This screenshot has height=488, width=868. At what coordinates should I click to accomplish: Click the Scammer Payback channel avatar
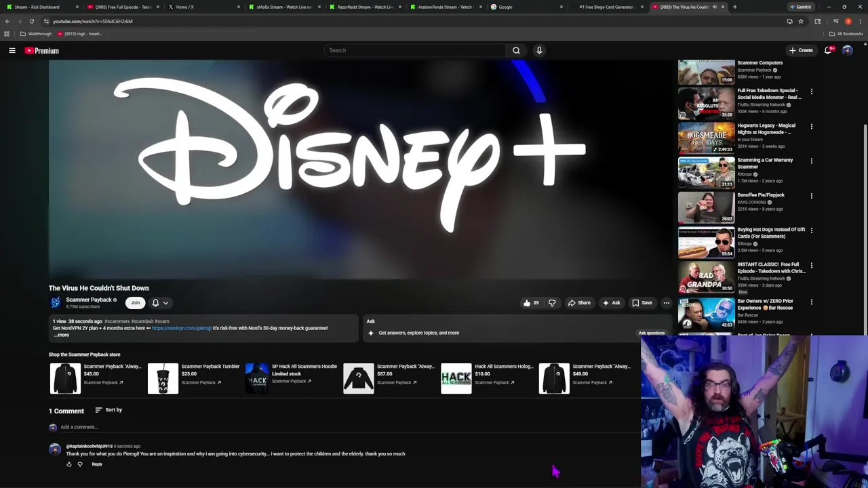click(55, 302)
